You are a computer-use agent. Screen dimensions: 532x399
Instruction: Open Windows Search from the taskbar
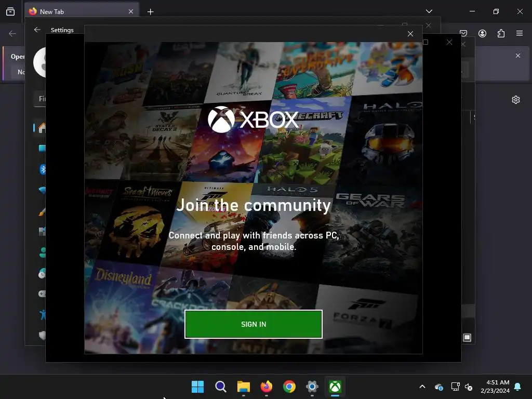tap(220, 387)
